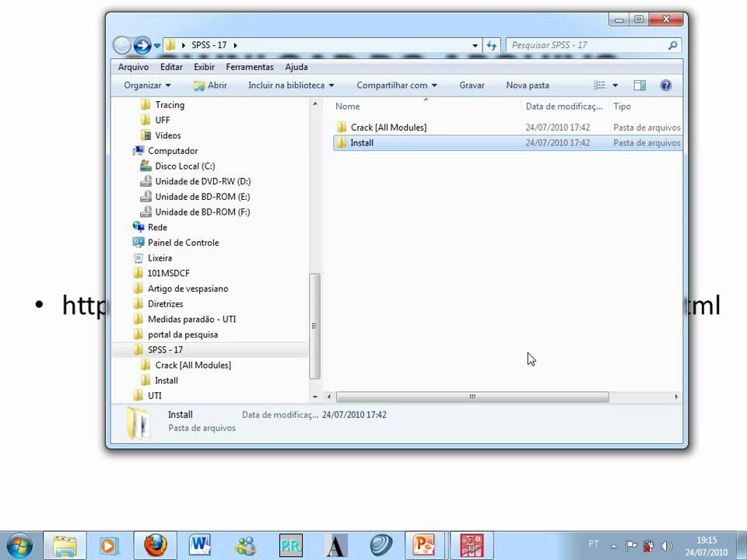This screenshot has height=560, width=747.
Task: Click the refresh button beside address bar
Action: (491, 45)
